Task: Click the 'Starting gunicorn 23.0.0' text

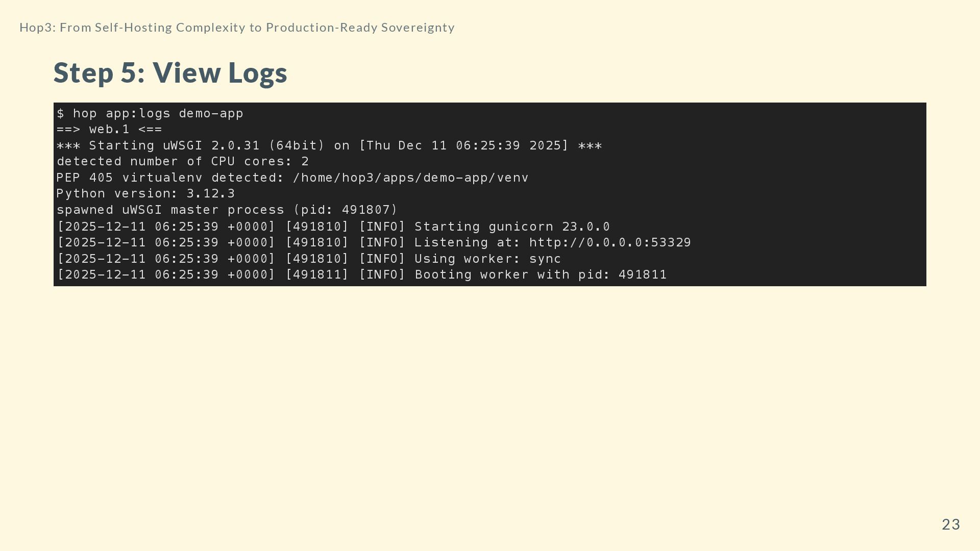Action: [x=512, y=227]
